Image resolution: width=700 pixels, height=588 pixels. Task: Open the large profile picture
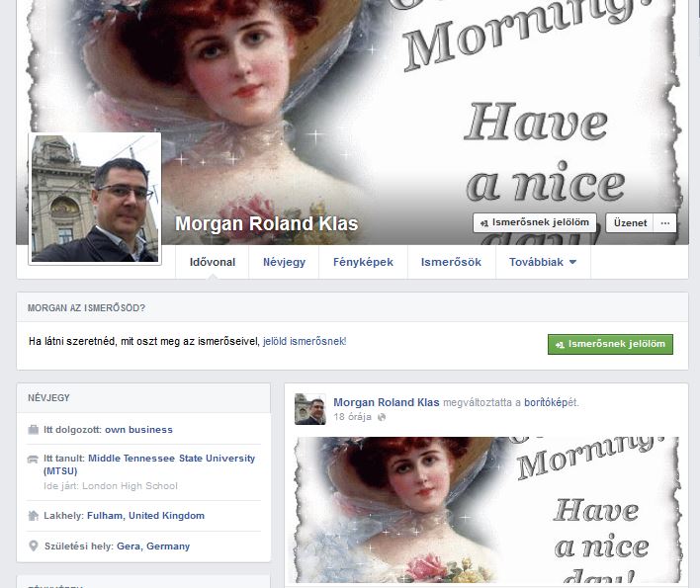click(95, 199)
